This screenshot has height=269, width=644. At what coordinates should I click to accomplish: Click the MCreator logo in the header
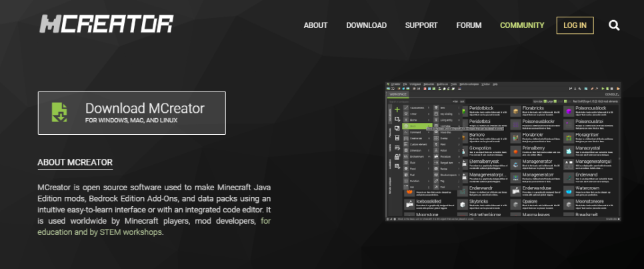[106, 25]
